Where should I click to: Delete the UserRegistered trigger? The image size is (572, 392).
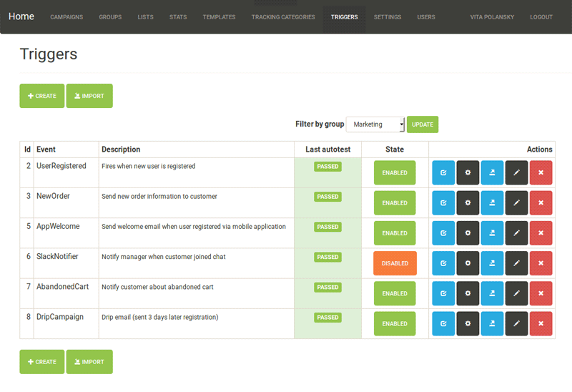(541, 173)
